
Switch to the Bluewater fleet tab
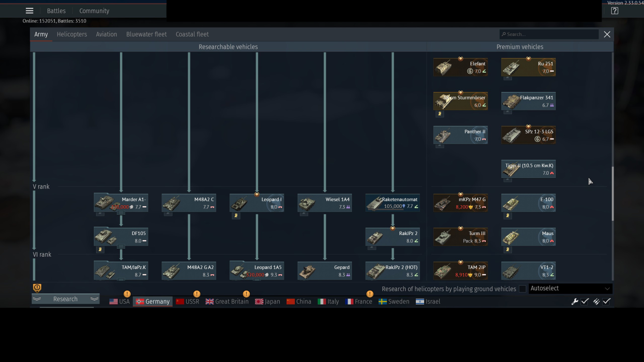click(x=146, y=34)
